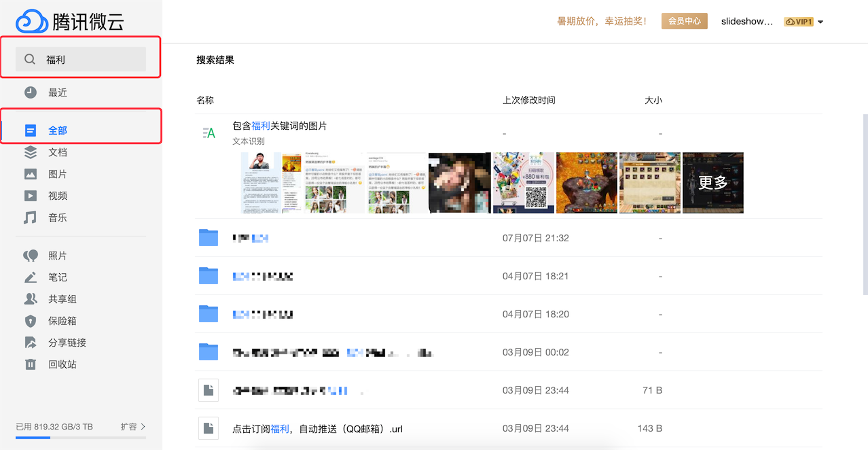Open the second thumbnail with orange poster

pyautogui.click(x=292, y=183)
